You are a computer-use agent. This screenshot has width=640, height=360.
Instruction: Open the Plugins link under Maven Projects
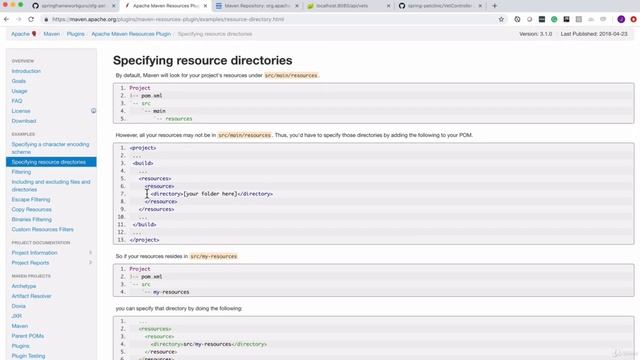point(20,346)
